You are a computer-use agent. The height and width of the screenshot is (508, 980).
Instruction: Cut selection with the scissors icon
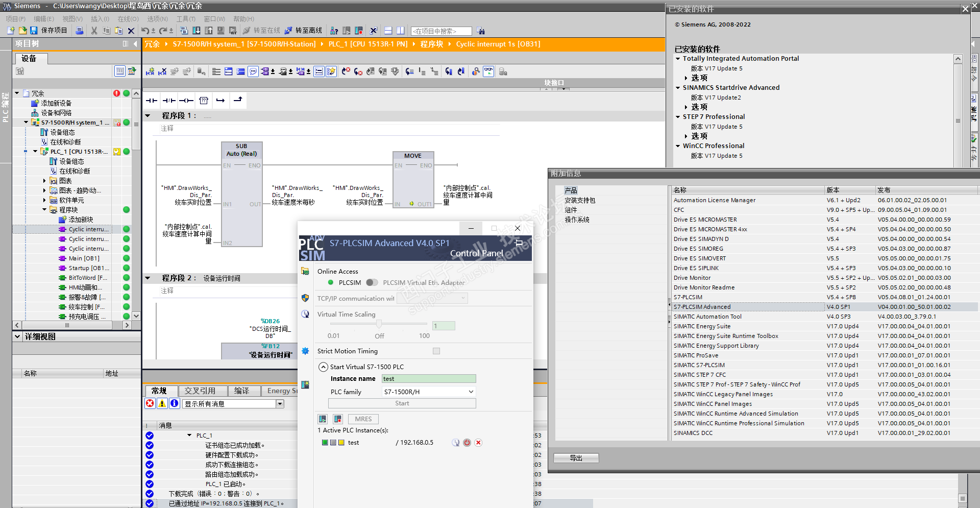94,31
